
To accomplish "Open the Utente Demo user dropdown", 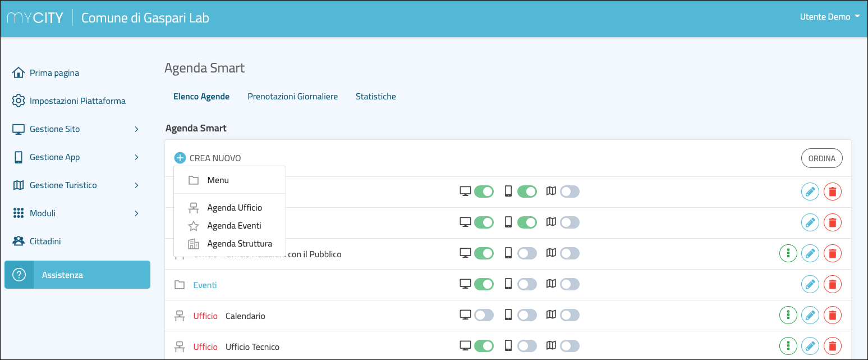I will 829,17.
